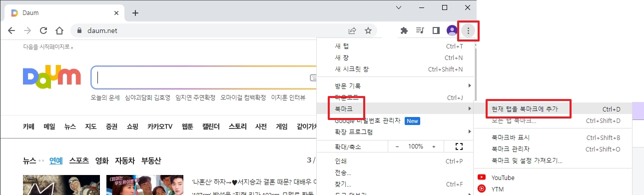Select 찾기 menu item
This screenshot has height=195, width=644.
395,184
